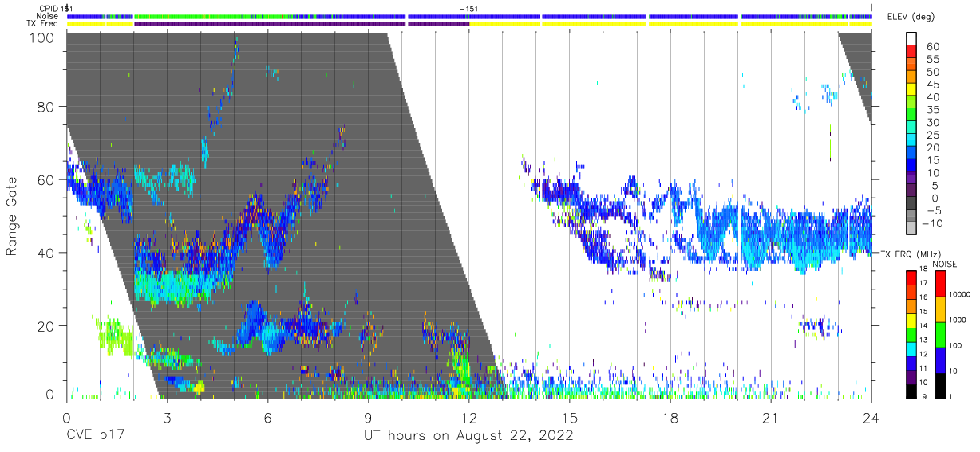Click the "100" Range Gate axis tick label

point(41,37)
